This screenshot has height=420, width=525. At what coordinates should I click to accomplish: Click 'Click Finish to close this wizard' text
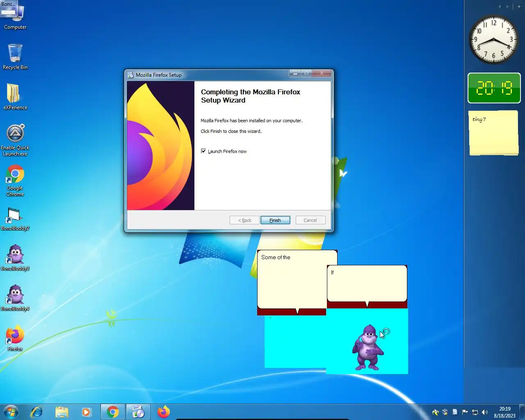[231, 131]
